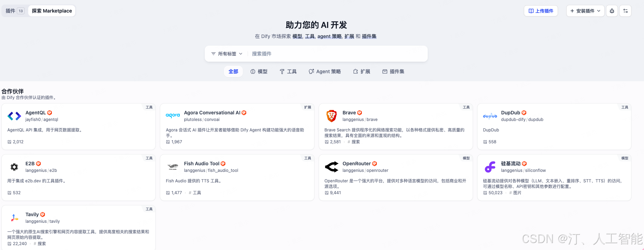644x250 pixels.
Task: Click the 模型 link in the subtitle
Action: (x=297, y=36)
